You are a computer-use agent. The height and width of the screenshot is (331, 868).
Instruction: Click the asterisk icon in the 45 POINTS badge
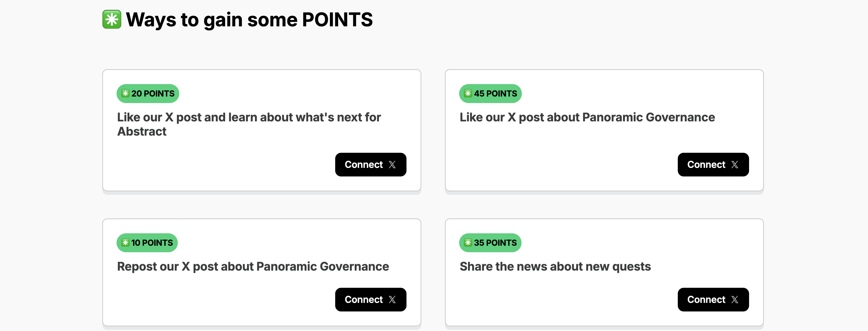pos(468,93)
